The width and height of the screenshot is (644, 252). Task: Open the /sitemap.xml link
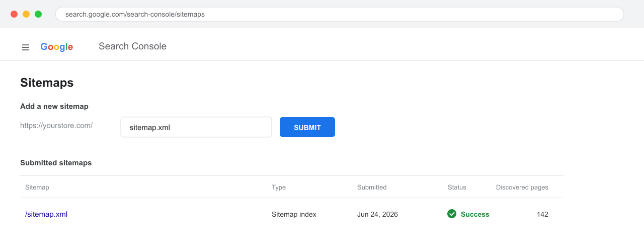[46, 214]
